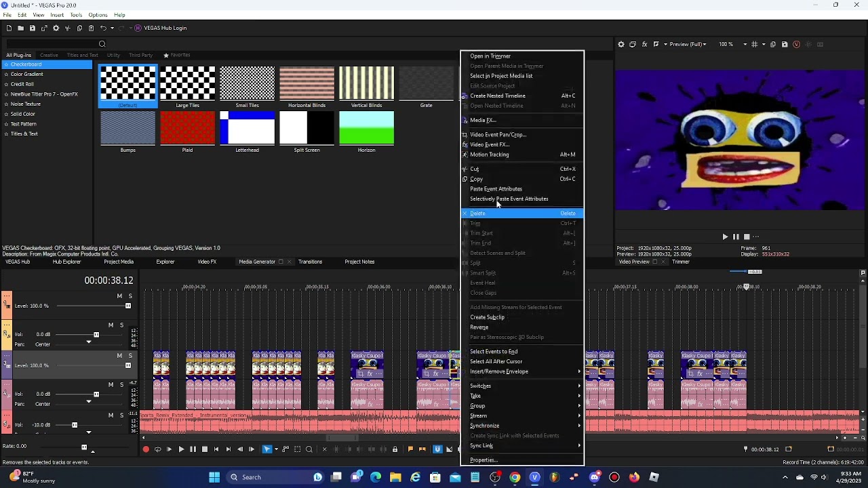Image resolution: width=868 pixels, height=488 pixels.
Task: Expand the Synchronize submenu
Action: click(x=522, y=426)
